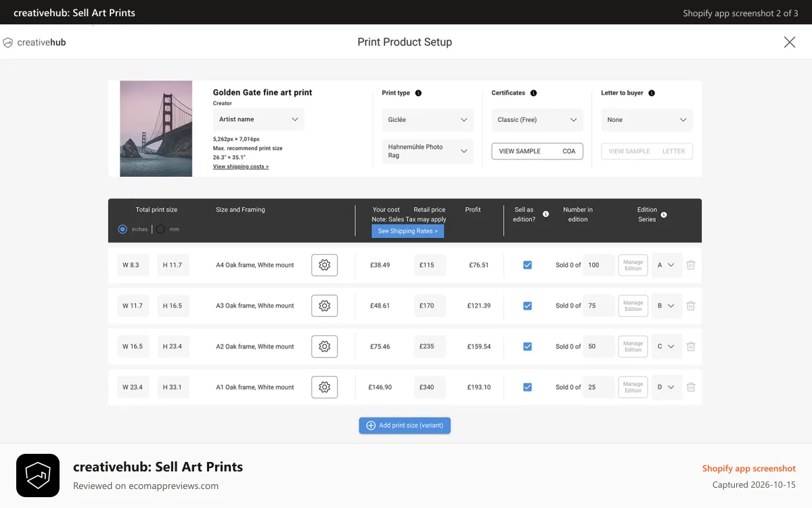Screen dimensions: 812x508
Task: Delete the A1 variant with trash icon
Action: (x=691, y=387)
